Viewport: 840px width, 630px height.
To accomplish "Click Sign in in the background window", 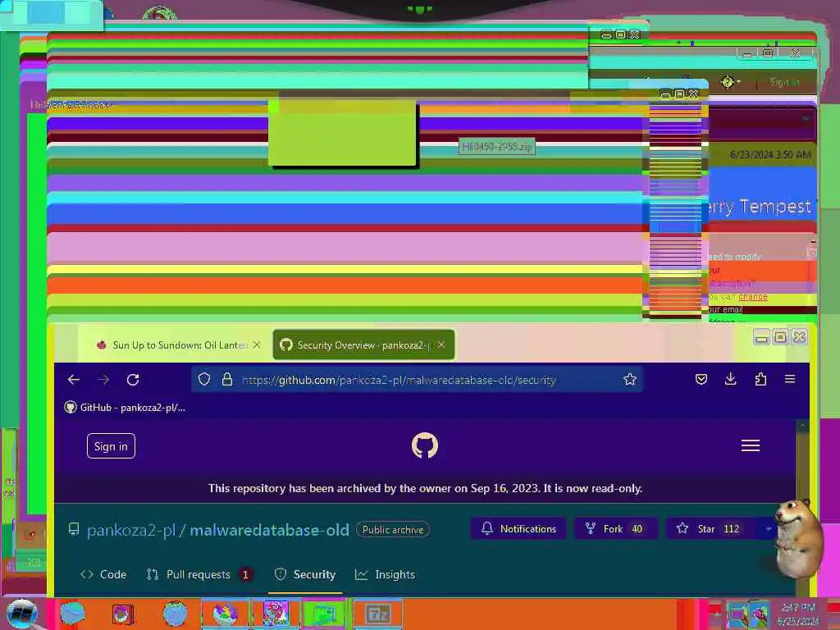I will pos(784,82).
